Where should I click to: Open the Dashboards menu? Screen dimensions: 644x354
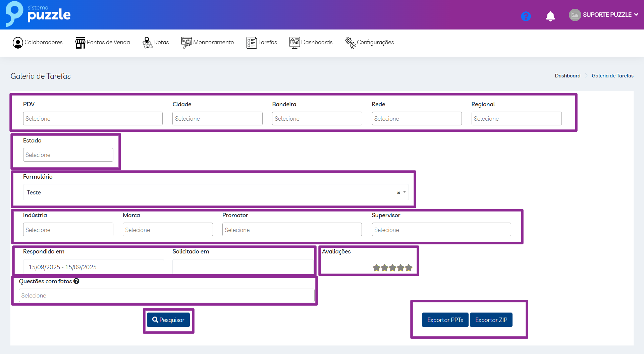(x=311, y=43)
